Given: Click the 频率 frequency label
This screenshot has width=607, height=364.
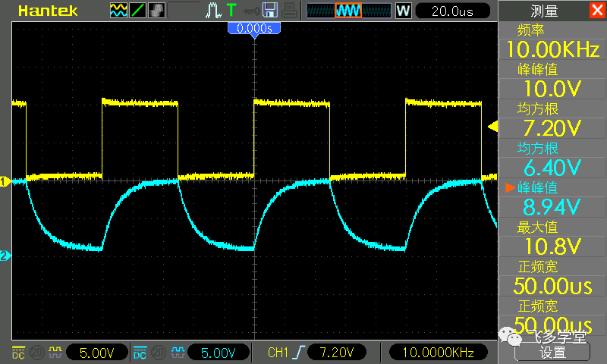Looking at the screenshot, I should pyautogui.click(x=530, y=30).
